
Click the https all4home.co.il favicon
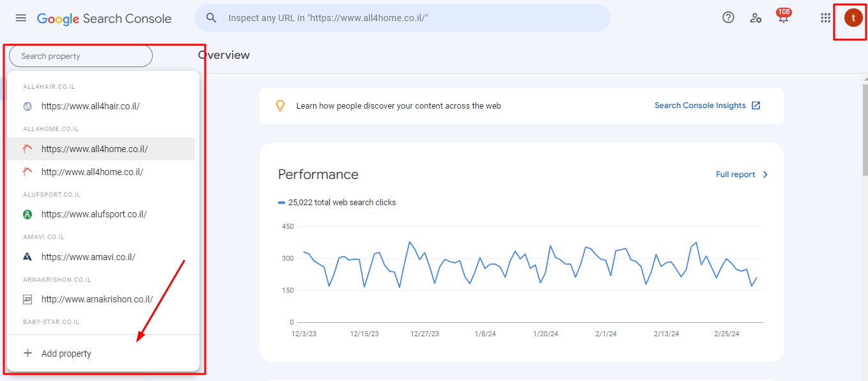[27, 149]
